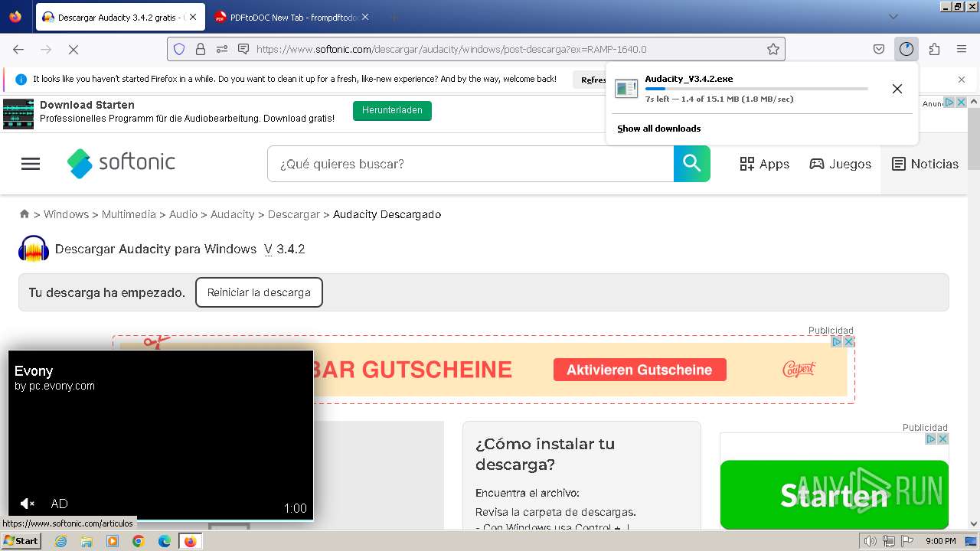The height and width of the screenshot is (551, 980).
Task: Close the Starten sidebar ad
Action: click(x=943, y=439)
